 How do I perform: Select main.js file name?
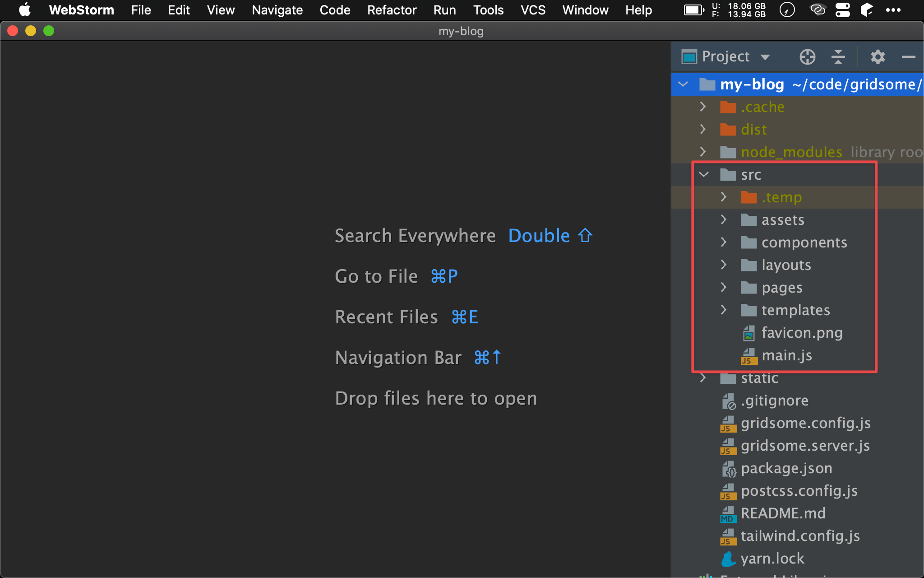[787, 355]
